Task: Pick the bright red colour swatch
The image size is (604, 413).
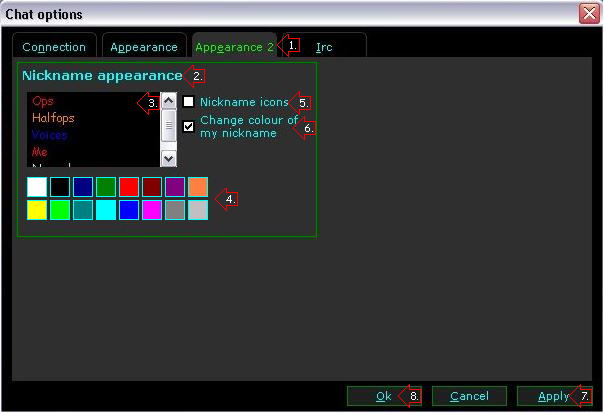Action: click(x=129, y=187)
